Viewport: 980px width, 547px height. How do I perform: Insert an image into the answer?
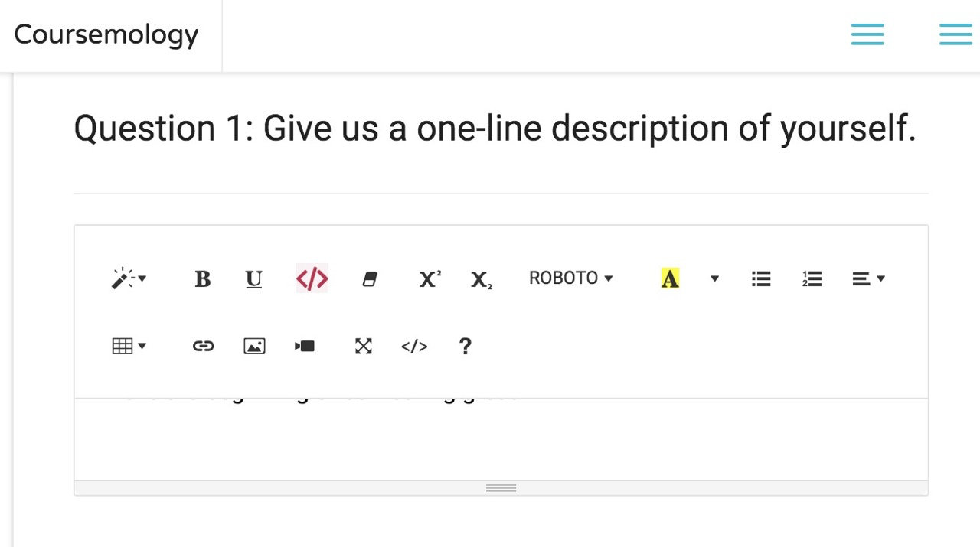tap(254, 346)
